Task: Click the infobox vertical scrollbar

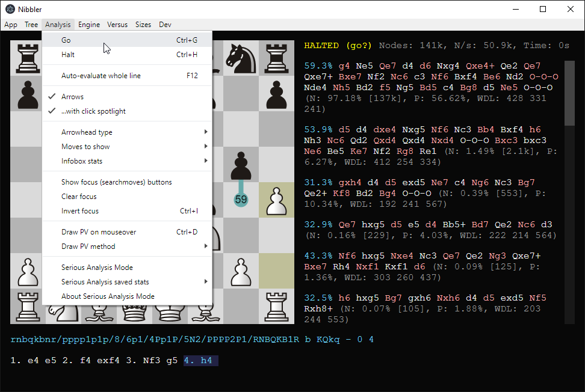Action: pyautogui.click(x=569, y=93)
